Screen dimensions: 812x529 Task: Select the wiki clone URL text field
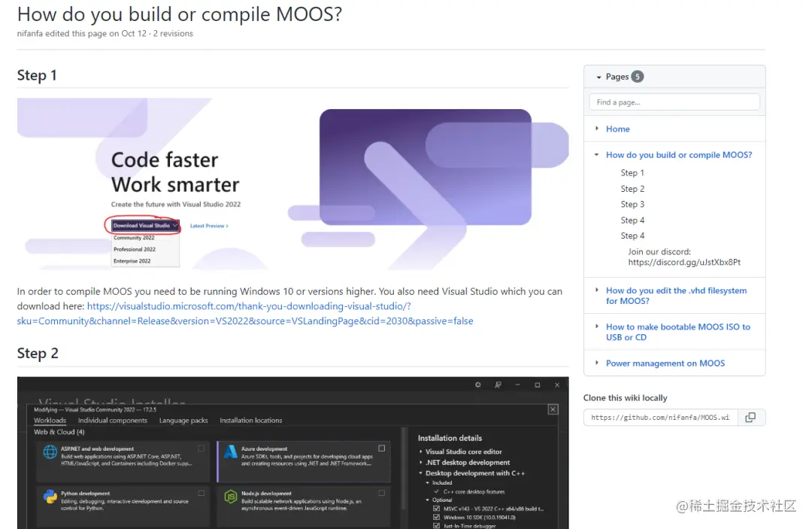(x=661, y=418)
